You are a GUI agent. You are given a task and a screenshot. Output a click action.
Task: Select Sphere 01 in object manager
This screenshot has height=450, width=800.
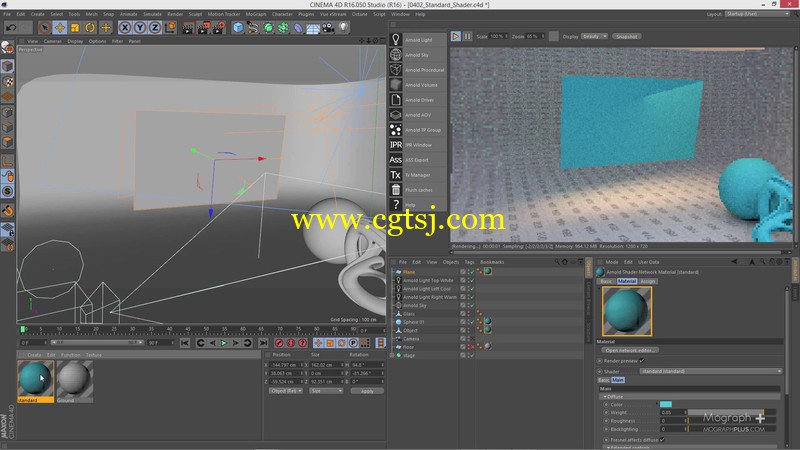pos(414,322)
